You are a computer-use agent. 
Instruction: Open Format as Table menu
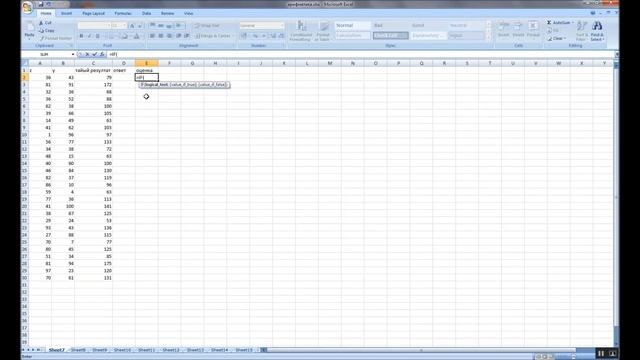point(323,31)
